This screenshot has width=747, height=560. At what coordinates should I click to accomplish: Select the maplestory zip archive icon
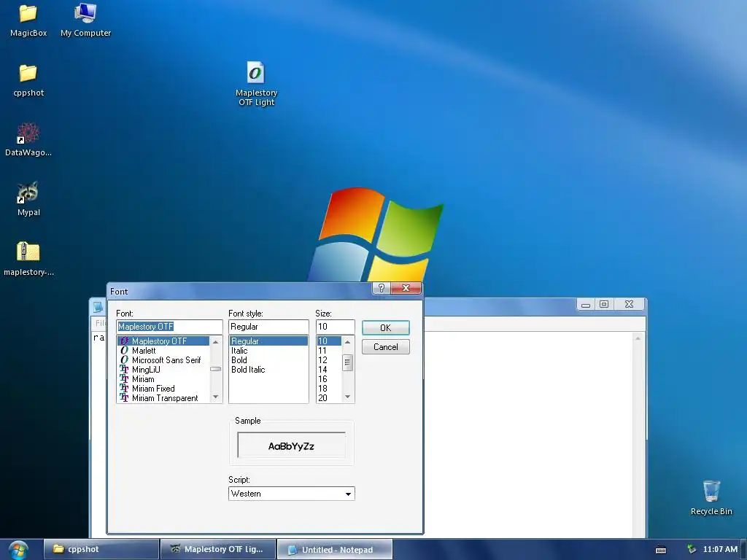click(x=28, y=259)
